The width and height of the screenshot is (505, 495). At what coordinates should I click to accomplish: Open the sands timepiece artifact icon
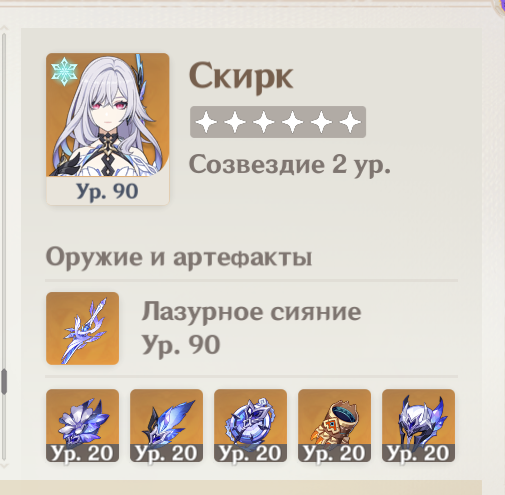point(250,425)
